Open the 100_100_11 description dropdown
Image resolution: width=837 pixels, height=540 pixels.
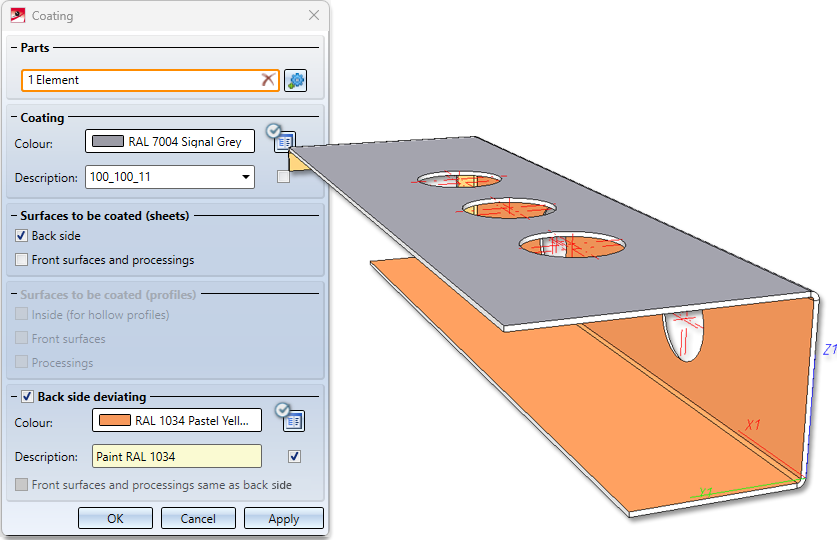click(246, 177)
